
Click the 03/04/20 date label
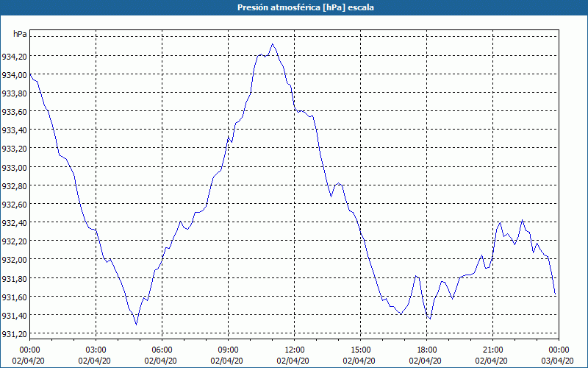tap(558, 361)
